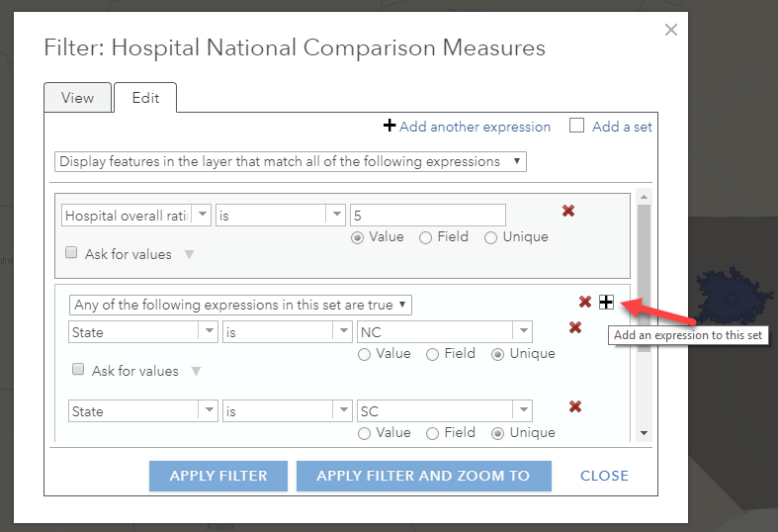Delete the Hospital overall rating expression
Screen dimensions: 778x532
point(568,211)
